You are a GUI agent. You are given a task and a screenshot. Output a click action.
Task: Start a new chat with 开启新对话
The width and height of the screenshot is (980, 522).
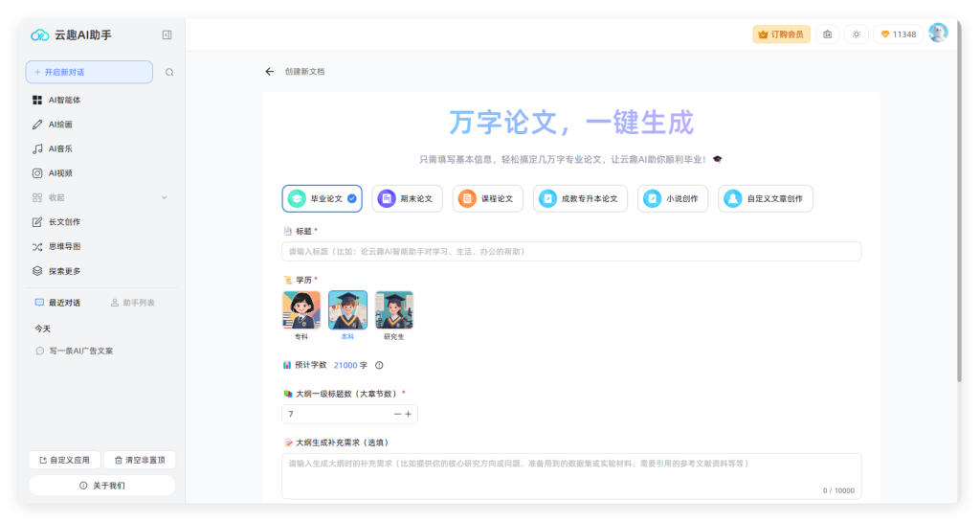tap(89, 72)
